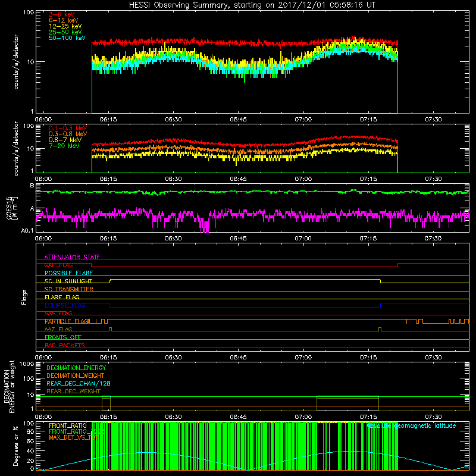Click the DECIMATION_WEIGHT legend label
This screenshot has width=476, height=476.
point(76,376)
